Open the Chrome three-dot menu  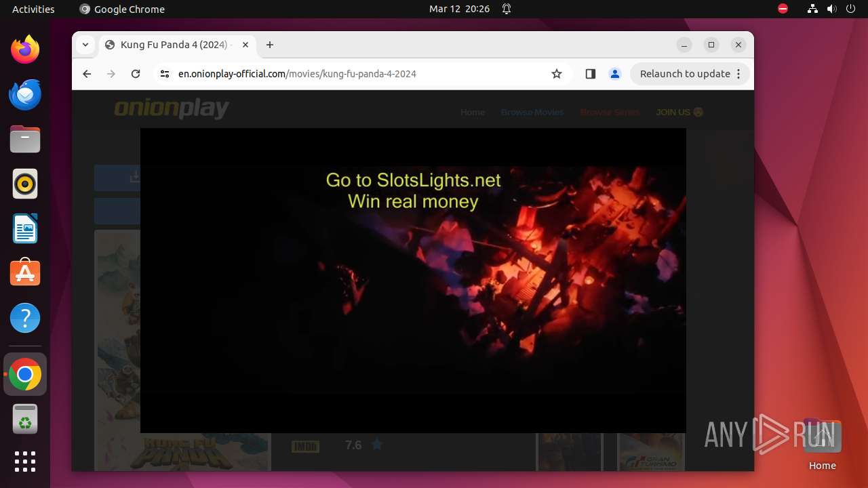point(739,74)
